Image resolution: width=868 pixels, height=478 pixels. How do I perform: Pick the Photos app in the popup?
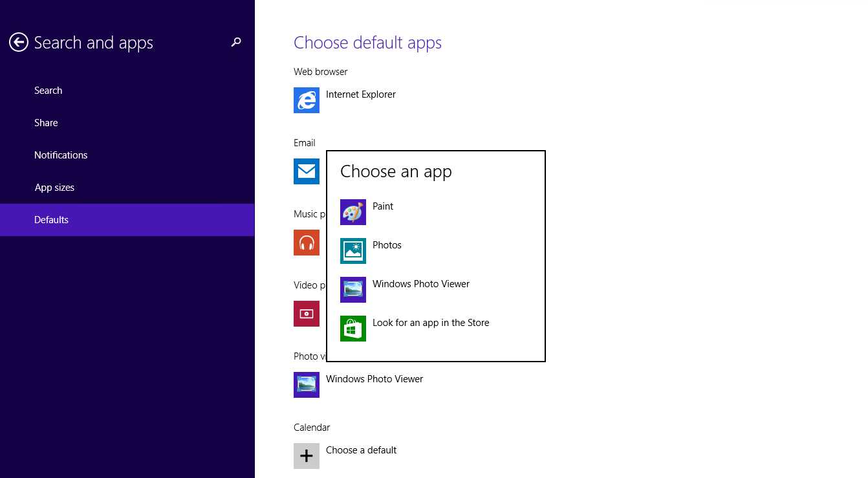coord(436,251)
